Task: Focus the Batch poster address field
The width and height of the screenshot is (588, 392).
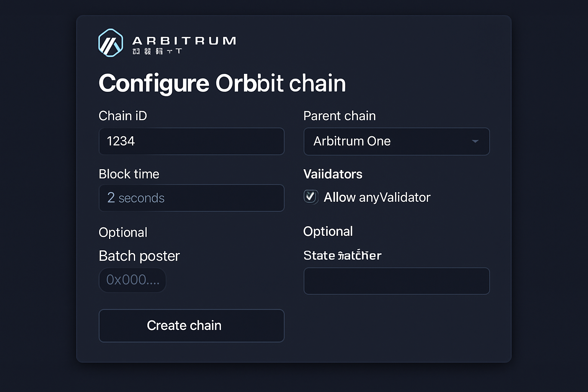Action: [132, 280]
